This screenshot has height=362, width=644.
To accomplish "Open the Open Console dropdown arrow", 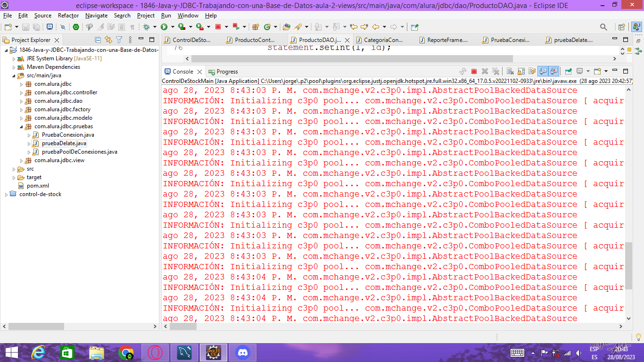I will [x=606, y=72].
